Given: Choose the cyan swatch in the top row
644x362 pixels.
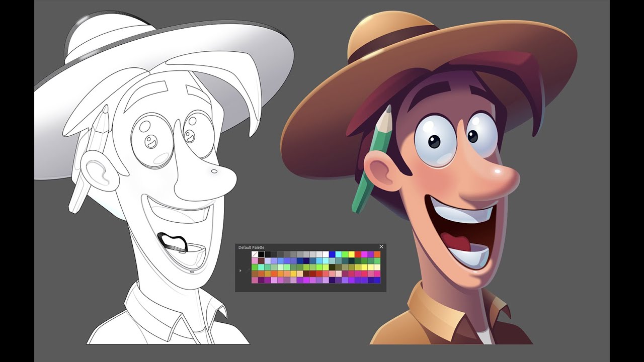Looking at the screenshot, I should (339, 254).
